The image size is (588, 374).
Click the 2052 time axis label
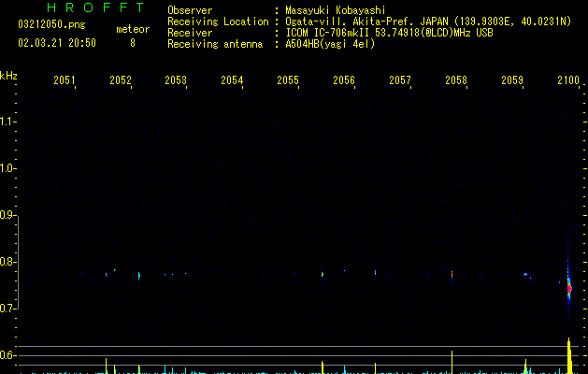coord(121,80)
